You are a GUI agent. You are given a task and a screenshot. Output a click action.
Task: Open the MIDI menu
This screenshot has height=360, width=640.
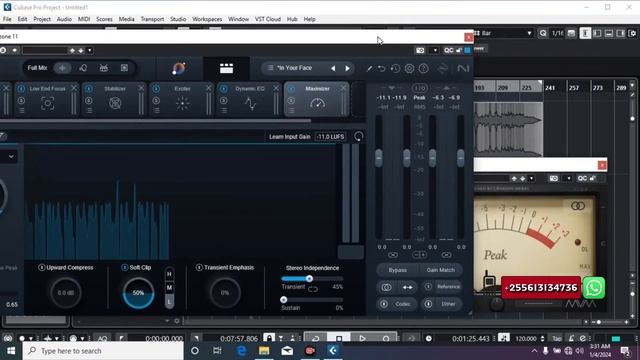point(84,19)
